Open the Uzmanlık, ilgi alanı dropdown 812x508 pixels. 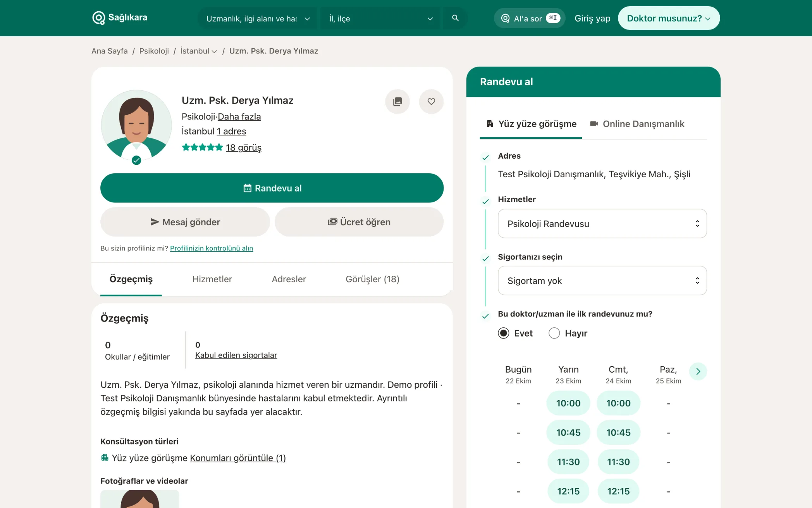[x=258, y=18]
